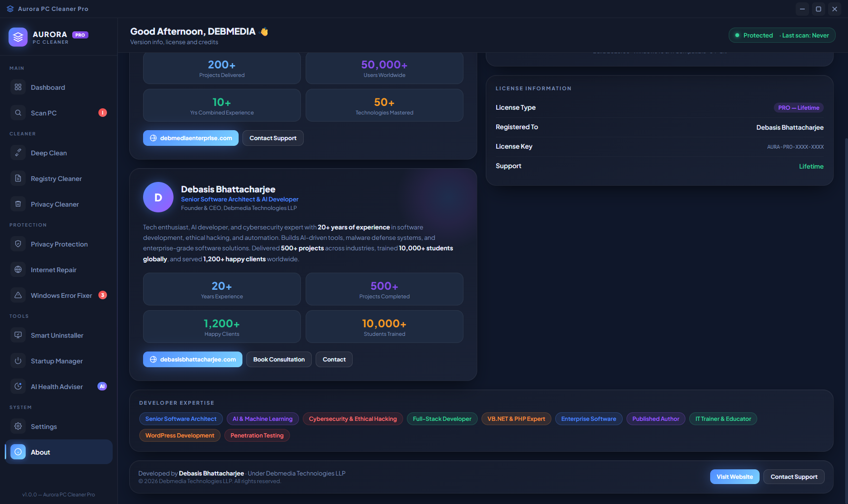Viewport: 848px width, 504px height.
Task: Click the Deep Clean brush icon
Action: click(18, 152)
